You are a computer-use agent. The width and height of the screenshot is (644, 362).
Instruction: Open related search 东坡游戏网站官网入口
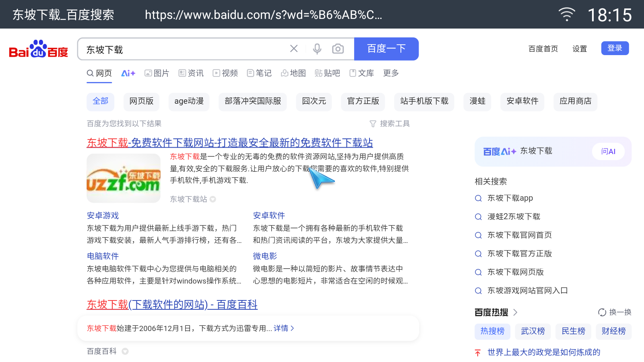pyautogui.click(x=528, y=291)
